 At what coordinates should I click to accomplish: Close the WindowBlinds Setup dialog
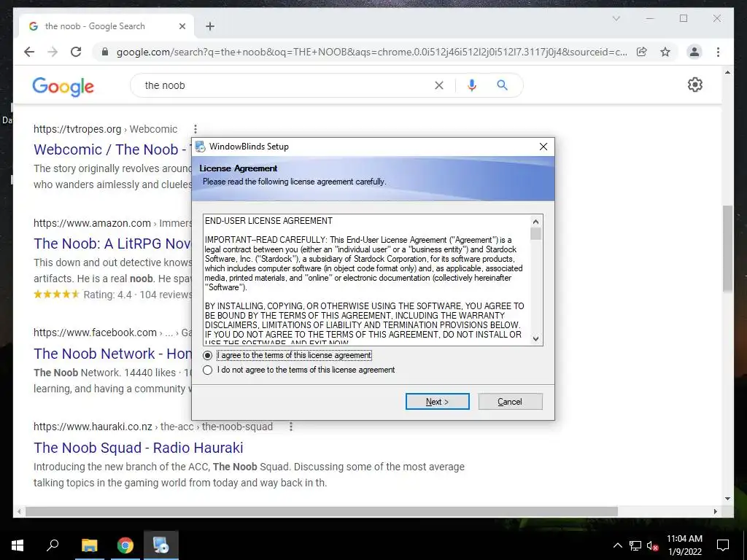(543, 147)
